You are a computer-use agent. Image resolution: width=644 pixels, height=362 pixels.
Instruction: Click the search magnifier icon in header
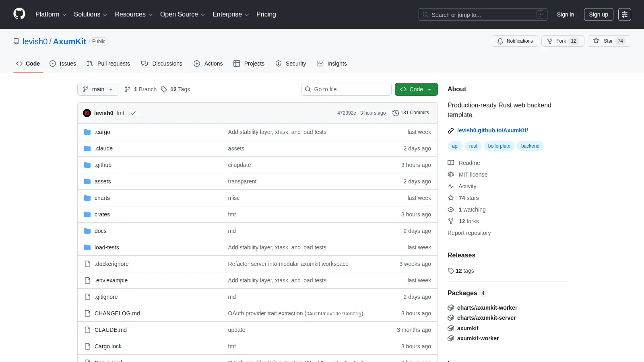pyautogui.click(x=425, y=14)
